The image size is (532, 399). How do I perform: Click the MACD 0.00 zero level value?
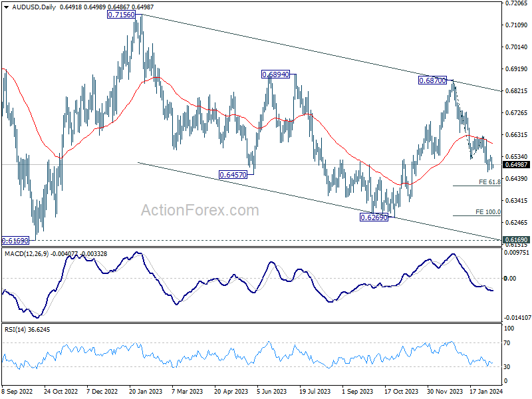click(510, 278)
